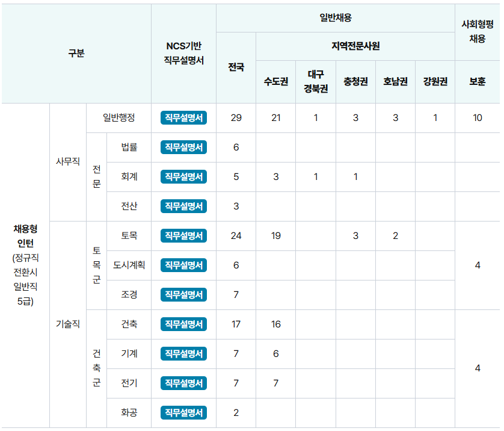Select the 강원권 column header
504x431 pixels.
[435, 82]
